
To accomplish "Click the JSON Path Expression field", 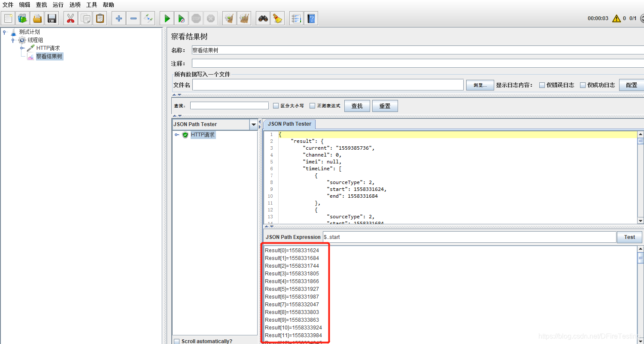I will (469, 237).
